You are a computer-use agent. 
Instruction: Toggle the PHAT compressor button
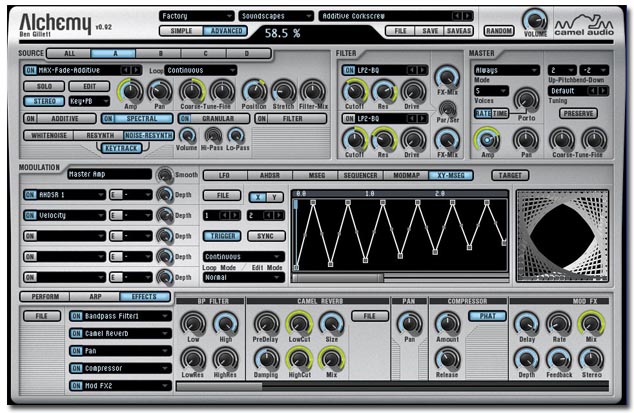(x=487, y=316)
